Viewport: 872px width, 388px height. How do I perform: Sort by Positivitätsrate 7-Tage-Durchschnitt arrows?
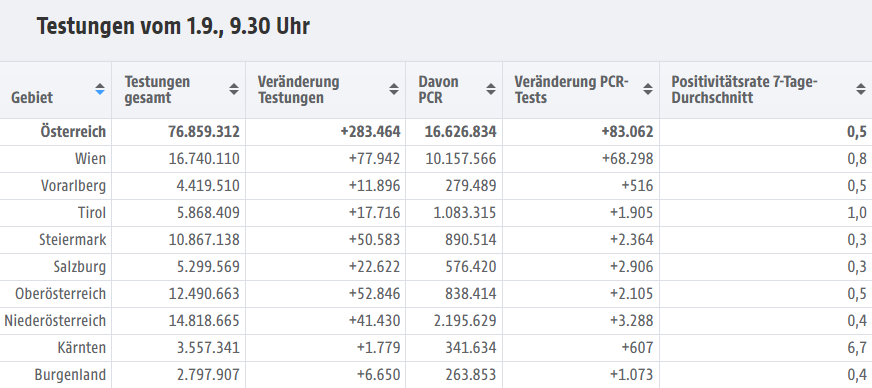pos(860,89)
